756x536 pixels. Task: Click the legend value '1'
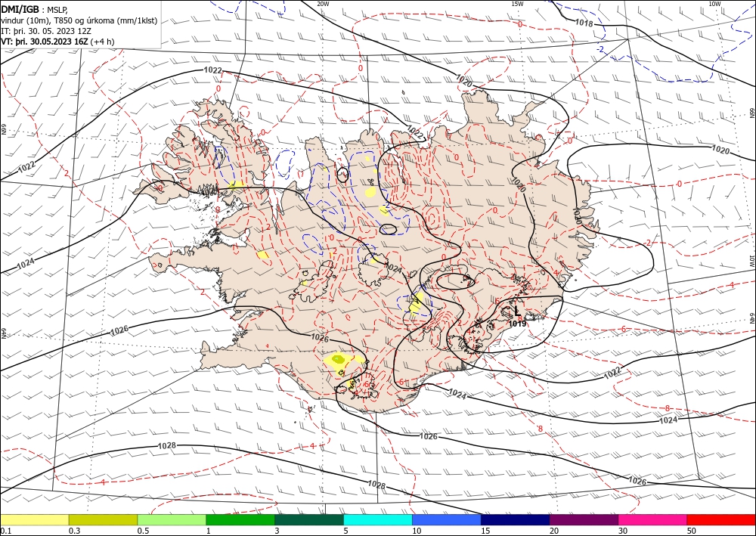click(x=208, y=531)
